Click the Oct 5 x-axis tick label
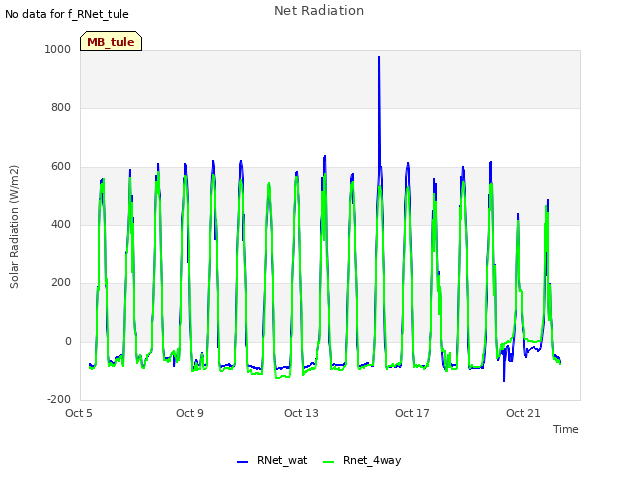640x480 pixels. point(79,413)
